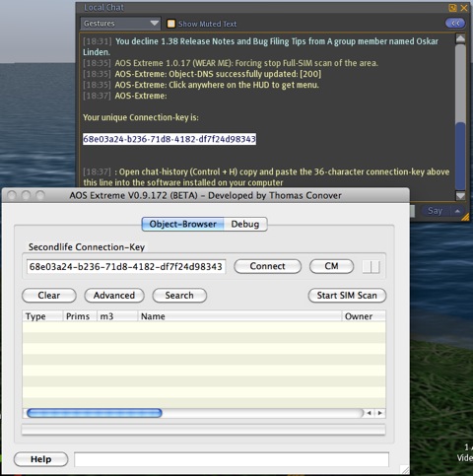473x476 pixels.
Task: Click the Search button
Action: point(179,296)
